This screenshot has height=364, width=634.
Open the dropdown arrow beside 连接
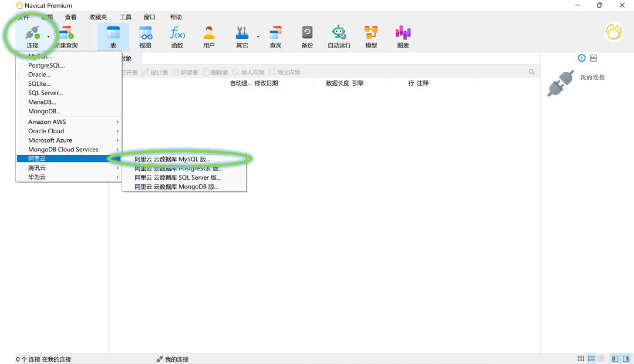(x=48, y=37)
